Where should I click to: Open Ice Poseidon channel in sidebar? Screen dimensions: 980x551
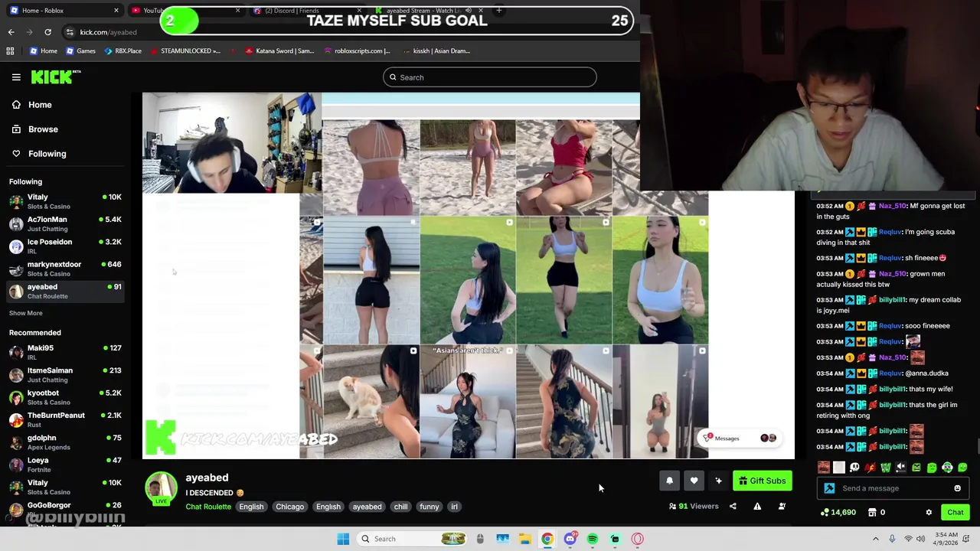65,246
